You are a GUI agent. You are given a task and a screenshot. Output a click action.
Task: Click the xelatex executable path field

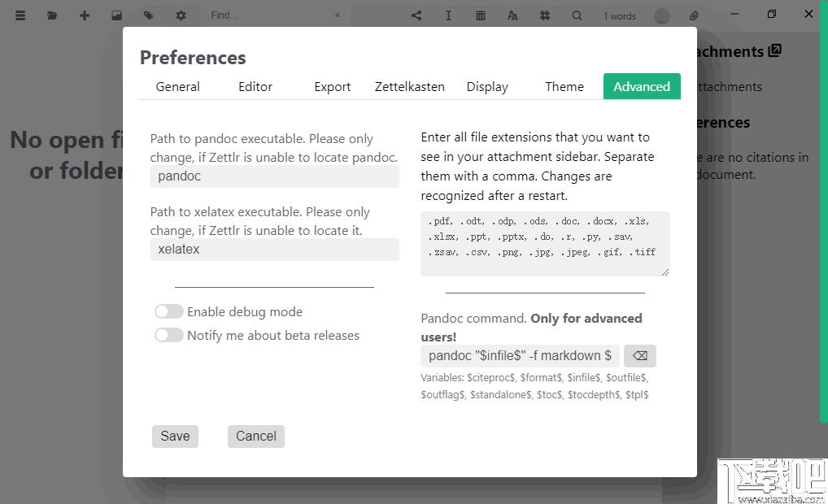(275, 250)
